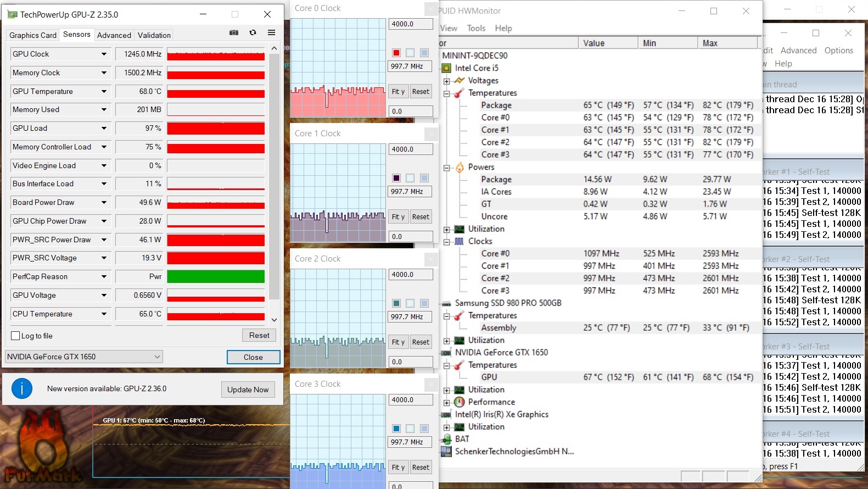Click the NVIDIA GeForce GTX 1650 card icon
Viewport: 868px width, 489px height.
click(x=446, y=353)
